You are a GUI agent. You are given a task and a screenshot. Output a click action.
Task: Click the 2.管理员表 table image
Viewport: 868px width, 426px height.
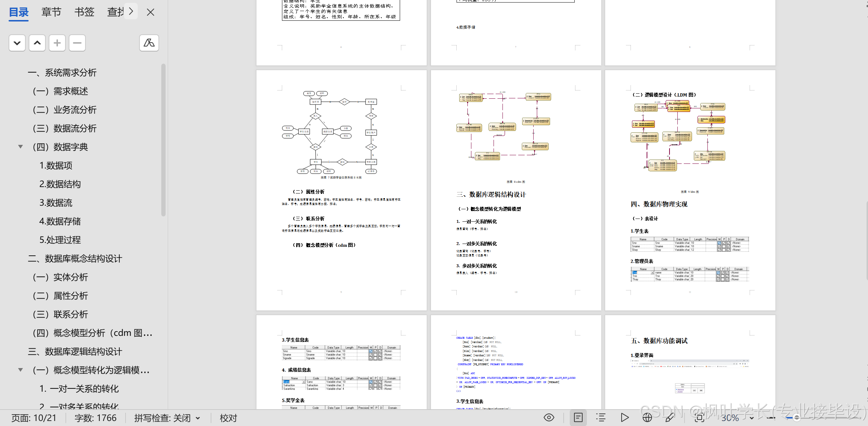pyautogui.click(x=690, y=274)
